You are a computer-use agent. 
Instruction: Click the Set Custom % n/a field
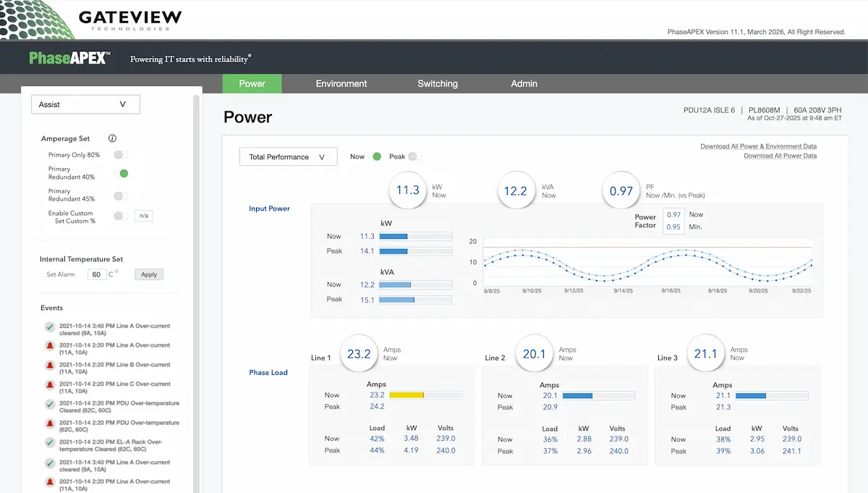click(144, 216)
